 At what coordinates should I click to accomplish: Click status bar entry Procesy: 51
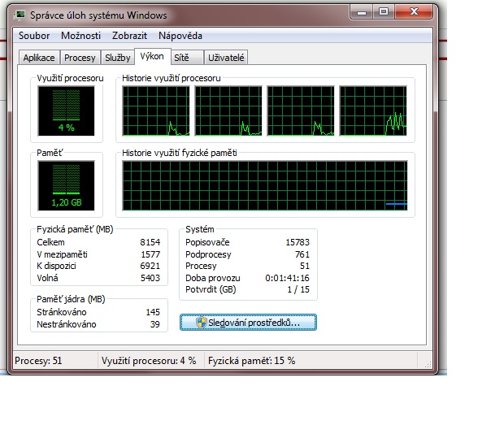coord(38,361)
